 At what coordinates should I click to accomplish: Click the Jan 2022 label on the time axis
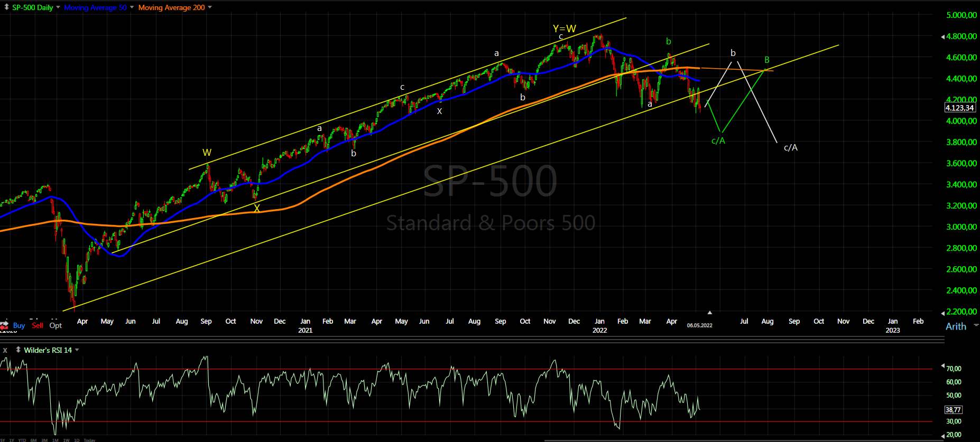click(599, 326)
